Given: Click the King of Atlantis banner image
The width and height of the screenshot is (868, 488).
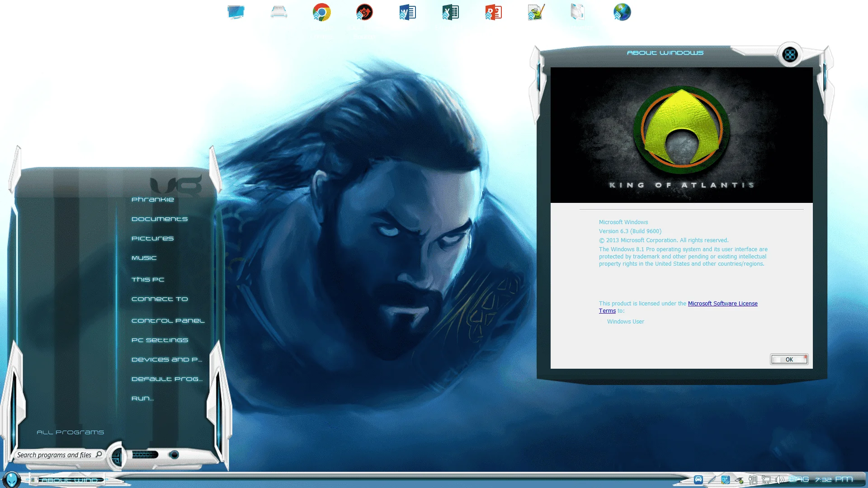Looking at the screenshot, I should (x=682, y=135).
